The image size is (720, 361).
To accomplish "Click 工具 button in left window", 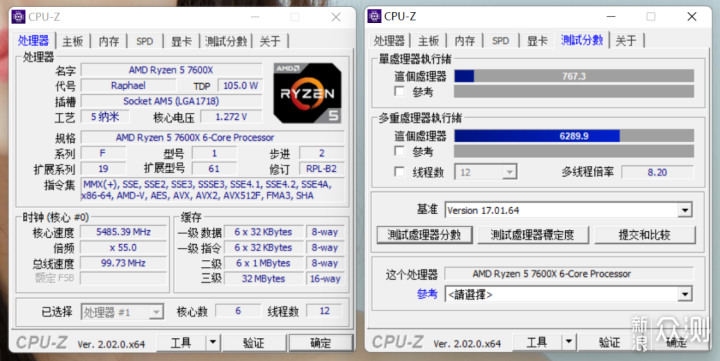I will click(x=181, y=343).
